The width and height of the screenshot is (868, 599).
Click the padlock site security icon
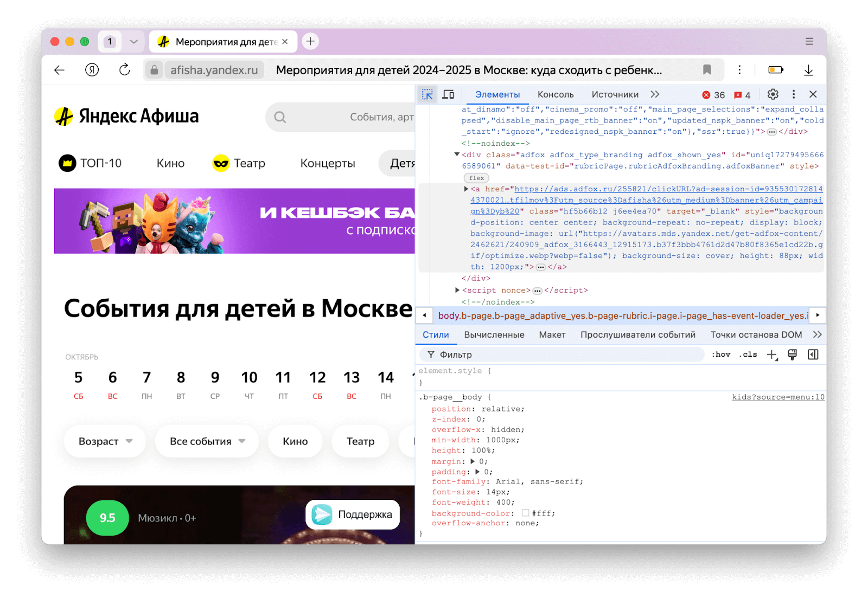155,70
